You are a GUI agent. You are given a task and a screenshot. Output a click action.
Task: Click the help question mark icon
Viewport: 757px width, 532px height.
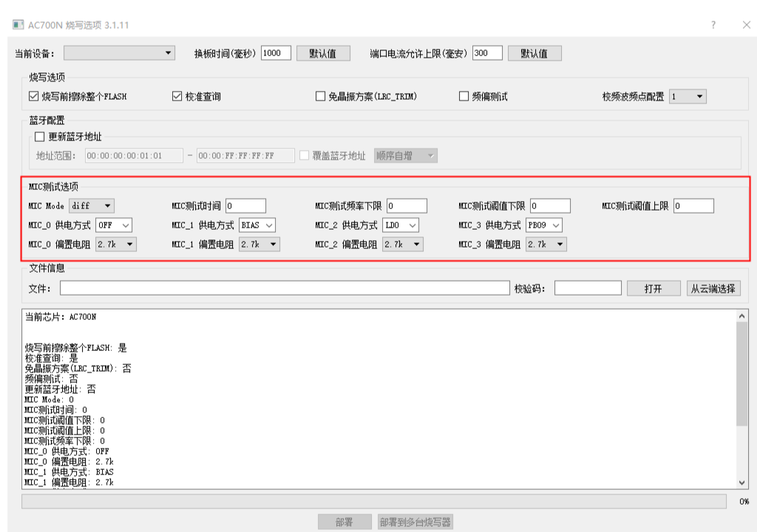click(x=713, y=24)
